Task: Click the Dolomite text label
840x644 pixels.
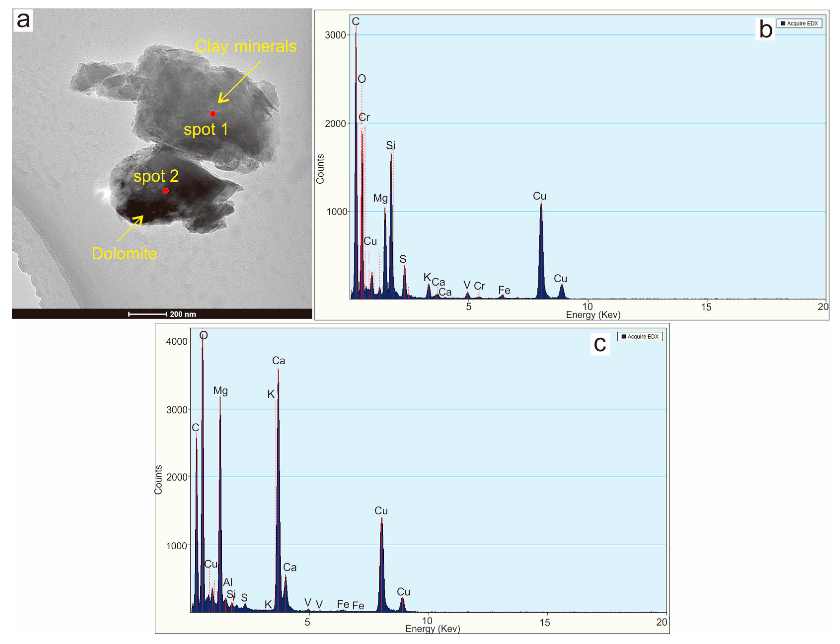Action: pyautogui.click(x=124, y=254)
